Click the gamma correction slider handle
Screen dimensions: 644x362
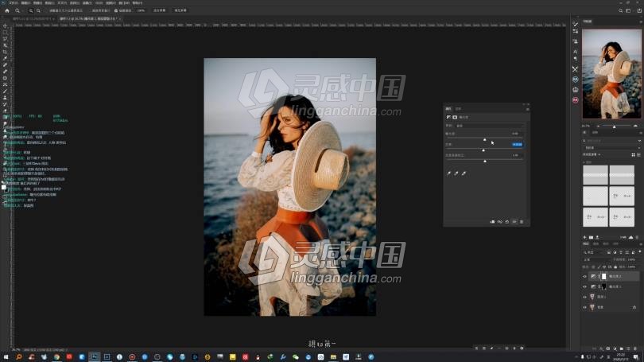point(485,162)
